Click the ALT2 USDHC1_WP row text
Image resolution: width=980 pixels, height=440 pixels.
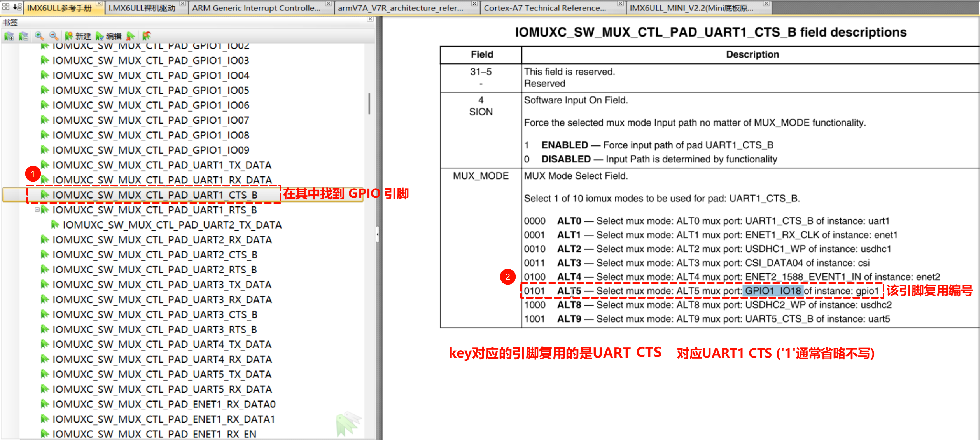click(707, 249)
